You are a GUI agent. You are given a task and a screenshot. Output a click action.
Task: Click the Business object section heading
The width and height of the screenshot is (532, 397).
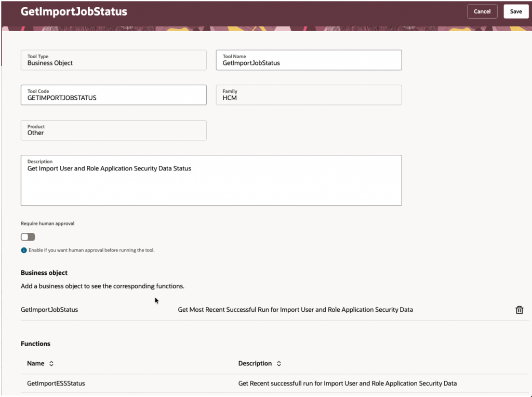(x=44, y=273)
